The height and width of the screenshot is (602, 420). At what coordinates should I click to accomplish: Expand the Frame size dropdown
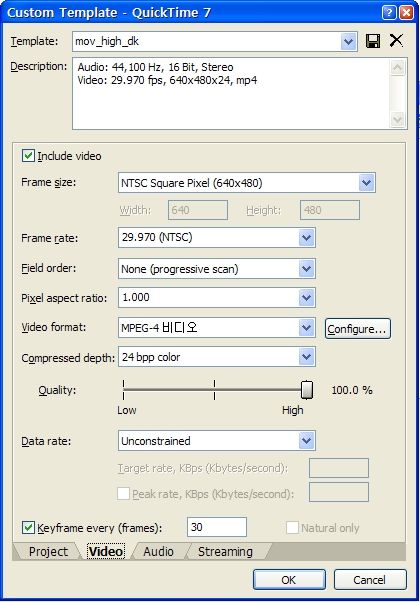pyautogui.click(x=366, y=183)
